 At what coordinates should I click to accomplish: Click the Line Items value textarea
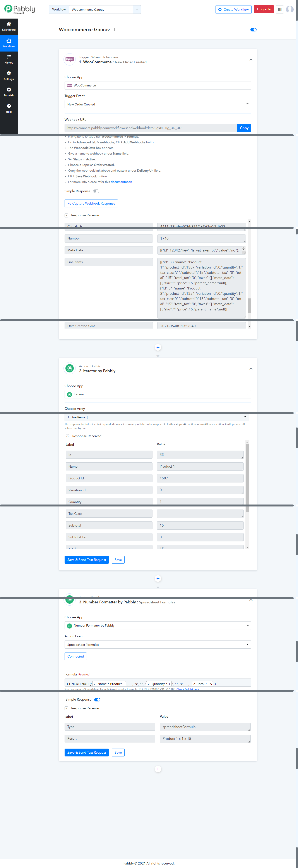[201, 288]
